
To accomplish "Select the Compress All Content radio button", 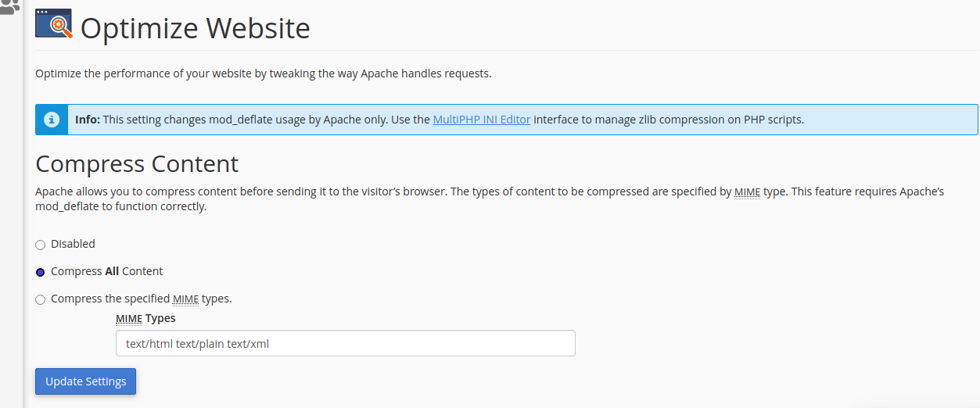I will [x=41, y=273].
